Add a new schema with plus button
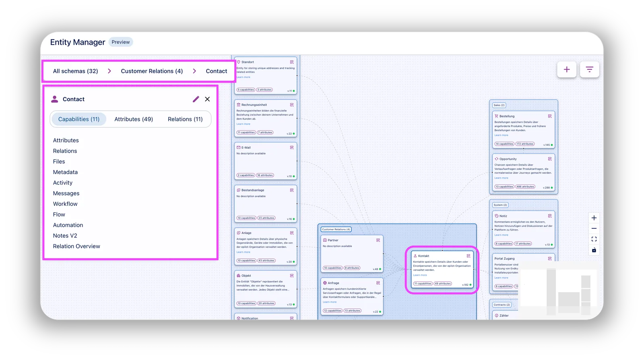Viewport: 644px width, 359px height. 567,70
